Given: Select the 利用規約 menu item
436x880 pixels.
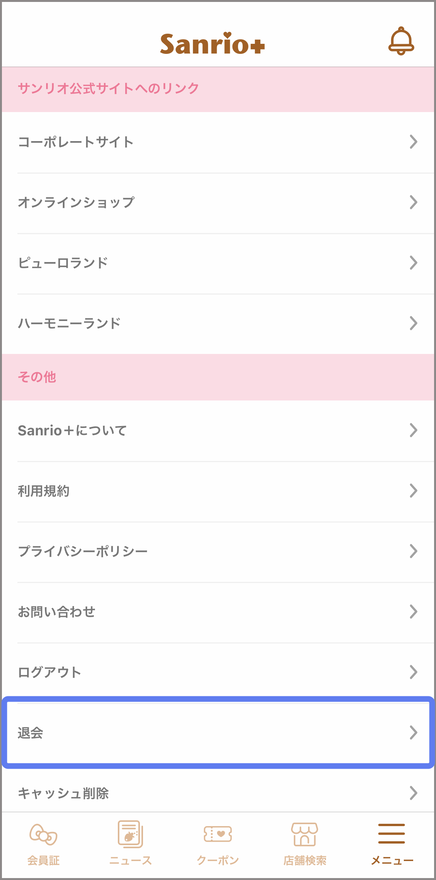Looking at the screenshot, I should pos(218,491).
